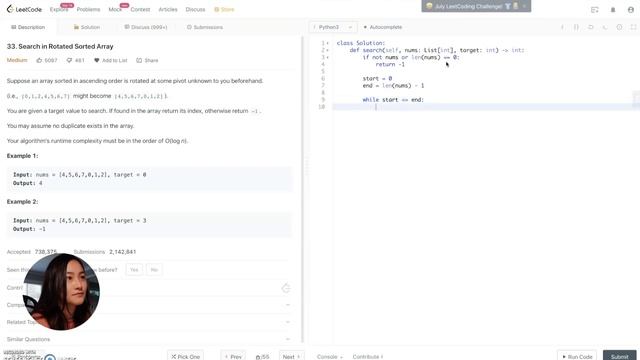The height and width of the screenshot is (360, 640).
Task: Expand the Companies section
Action: coord(149,305)
